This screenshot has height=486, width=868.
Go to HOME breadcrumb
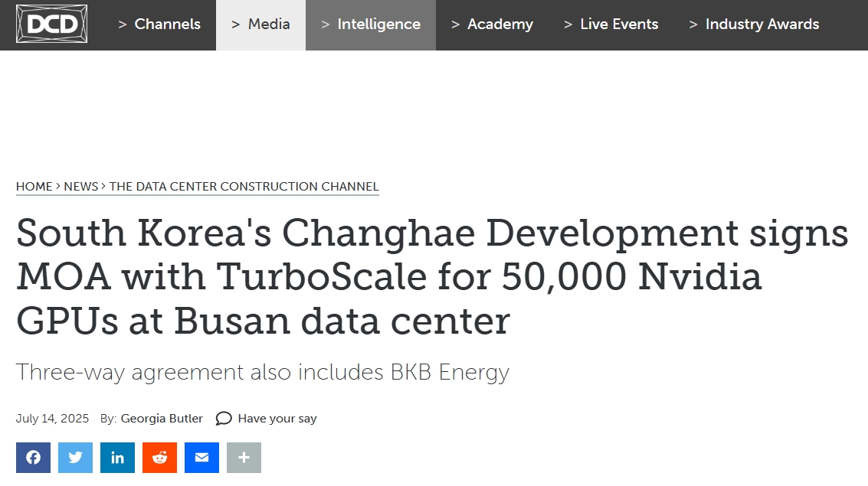coord(34,187)
